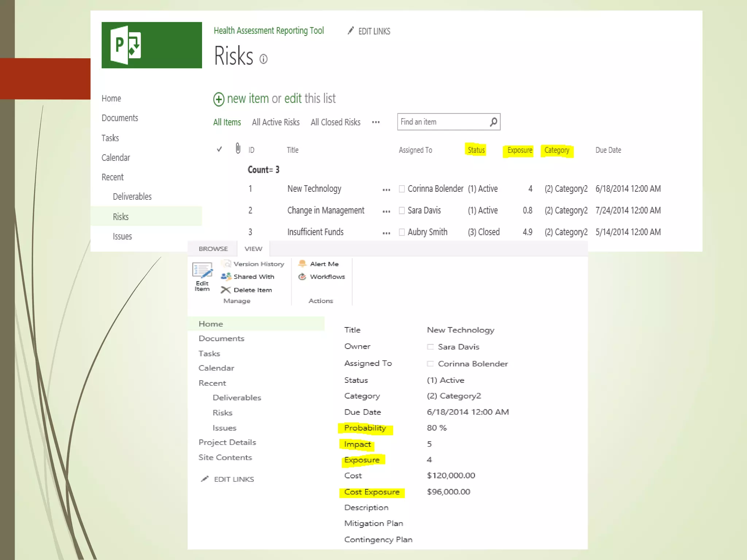The width and height of the screenshot is (747, 560).
Task: Expand more views ellipsis next to All Closed Risks
Action: (x=376, y=122)
